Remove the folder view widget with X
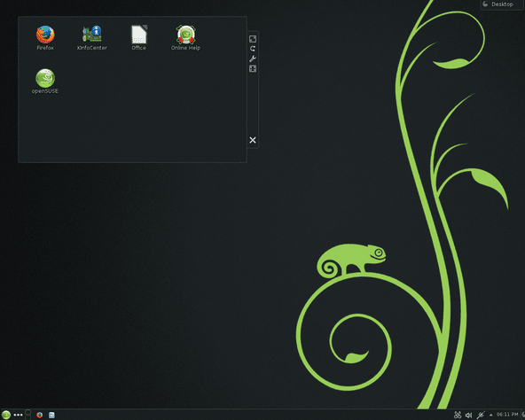525x420 pixels. click(253, 140)
